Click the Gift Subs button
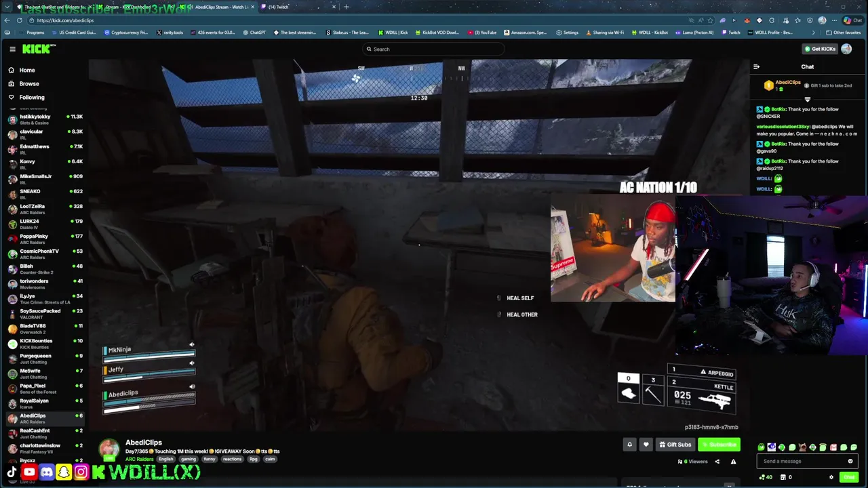 (x=675, y=445)
